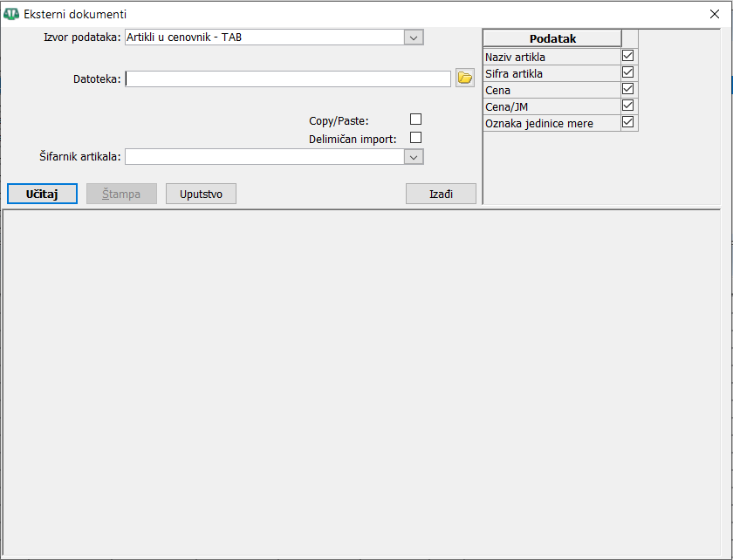Click the folder browse icon next to Datoteka
Viewport: 733px width, 560px height.
click(x=464, y=79)
